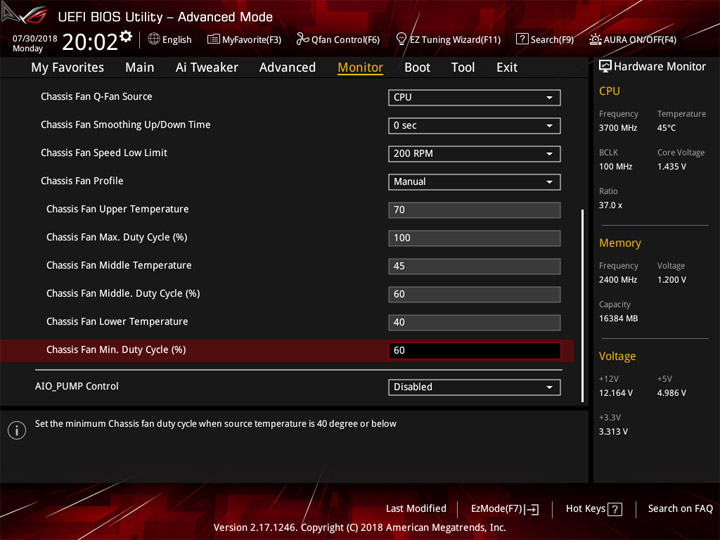The image size is (720, 540).
Task: Switch to My Favorites tab
Action: point(68,68)
